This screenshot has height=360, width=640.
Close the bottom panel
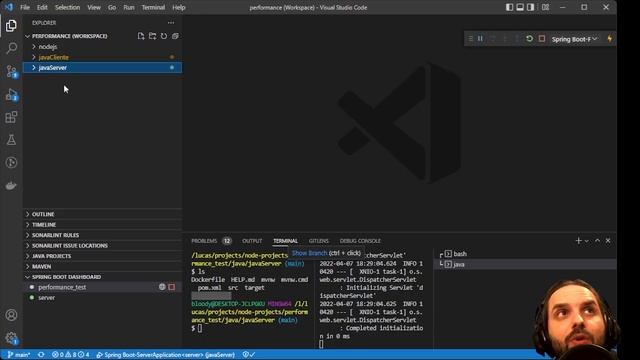click(x=608, y=241)
